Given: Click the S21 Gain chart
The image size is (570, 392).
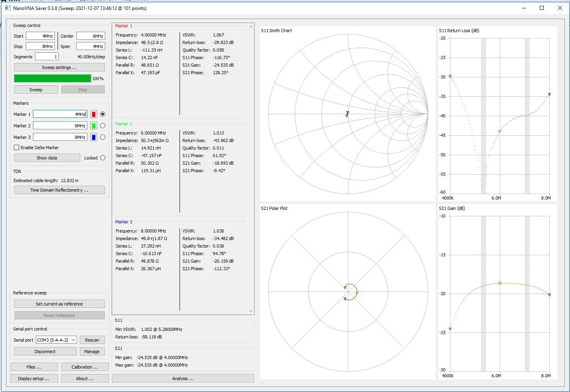Looking at the screenshot, I should point(498,292).
